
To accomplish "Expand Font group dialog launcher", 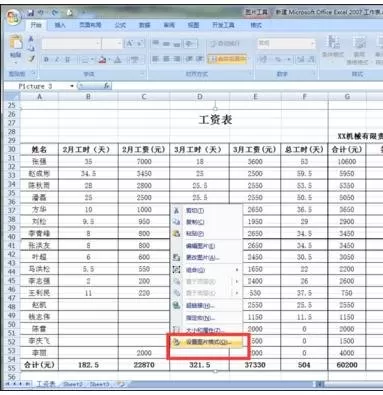I will (143, 74).
